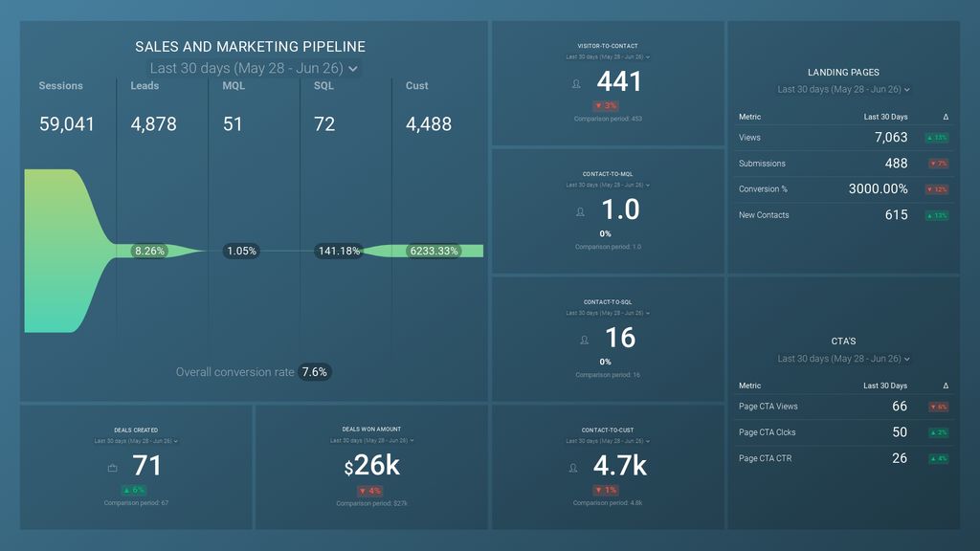980x551 pixels.
Task: Click Metric header in CTA's table
Action: [749, 386]
